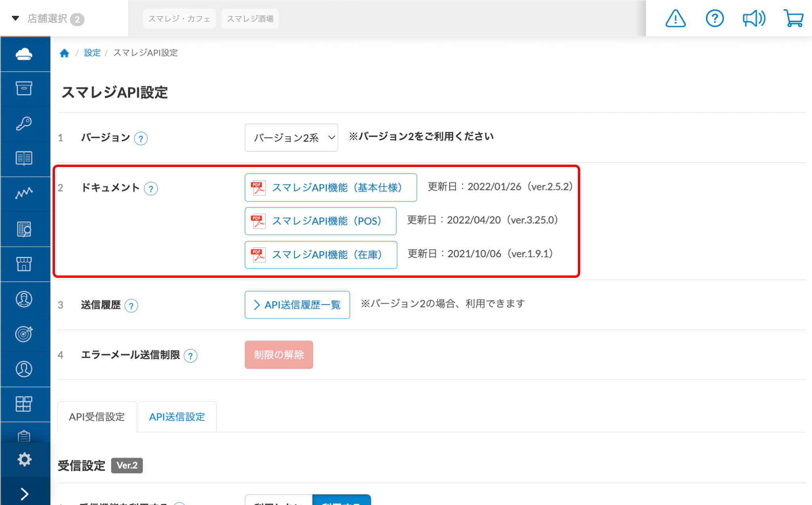
Task: Click the ※バージョン2をご利用ください note
Action: (421, 137)
